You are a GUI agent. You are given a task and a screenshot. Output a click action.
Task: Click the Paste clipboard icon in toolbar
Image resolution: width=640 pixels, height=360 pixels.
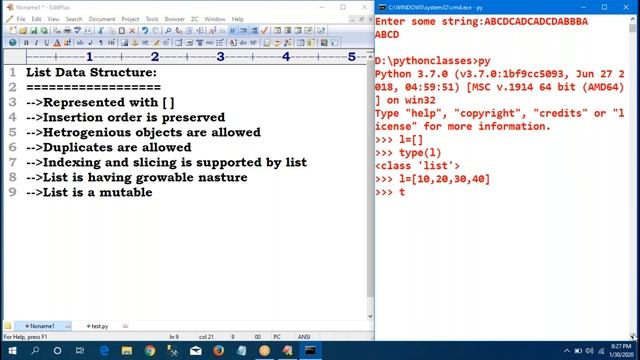[x=122, y=31]
